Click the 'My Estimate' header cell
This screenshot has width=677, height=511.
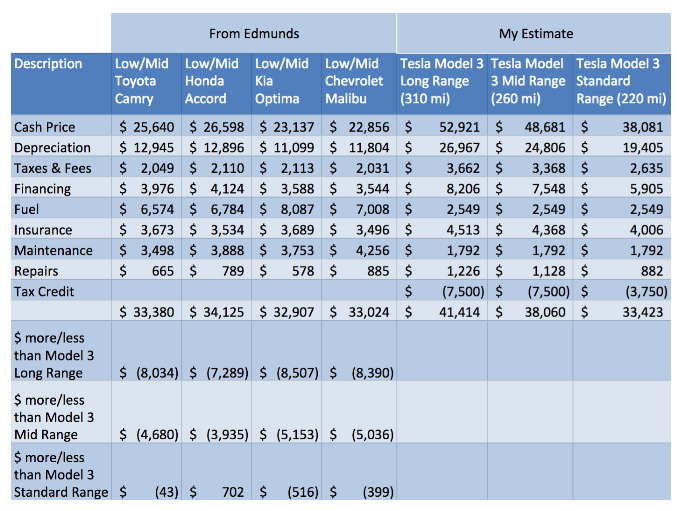click(x=536, y=34)
